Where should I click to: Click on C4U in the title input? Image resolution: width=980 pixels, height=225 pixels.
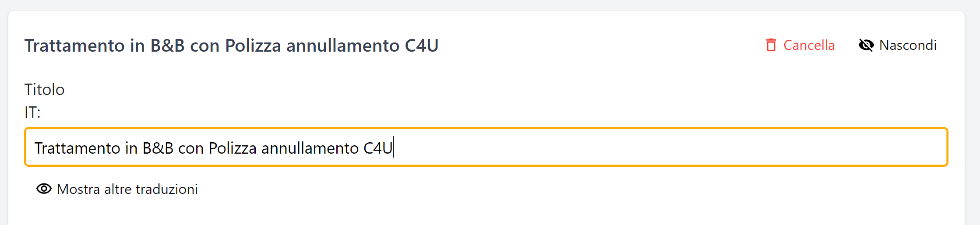377,148
